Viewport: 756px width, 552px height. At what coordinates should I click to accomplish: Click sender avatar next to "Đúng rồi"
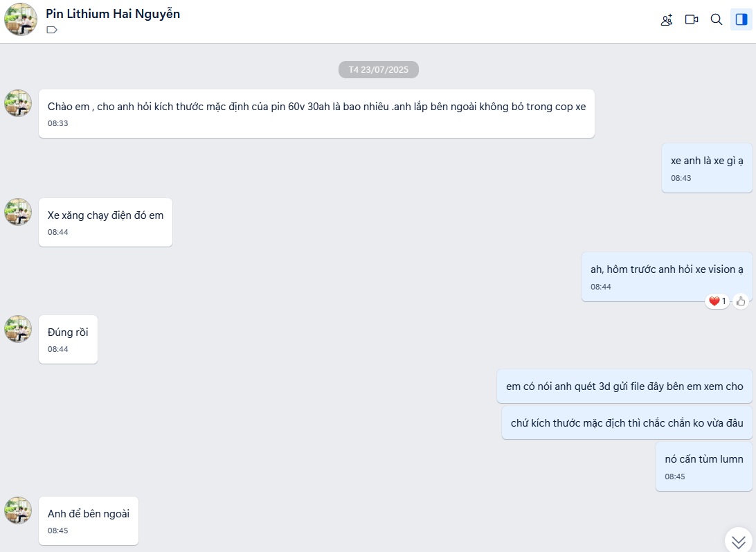pyautogui.click(x=18, y=329)
